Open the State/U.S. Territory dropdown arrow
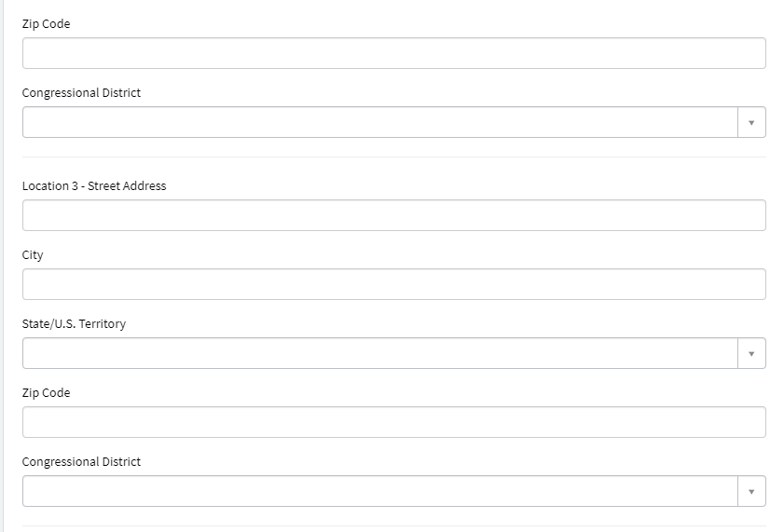 (x=751, y=353)
